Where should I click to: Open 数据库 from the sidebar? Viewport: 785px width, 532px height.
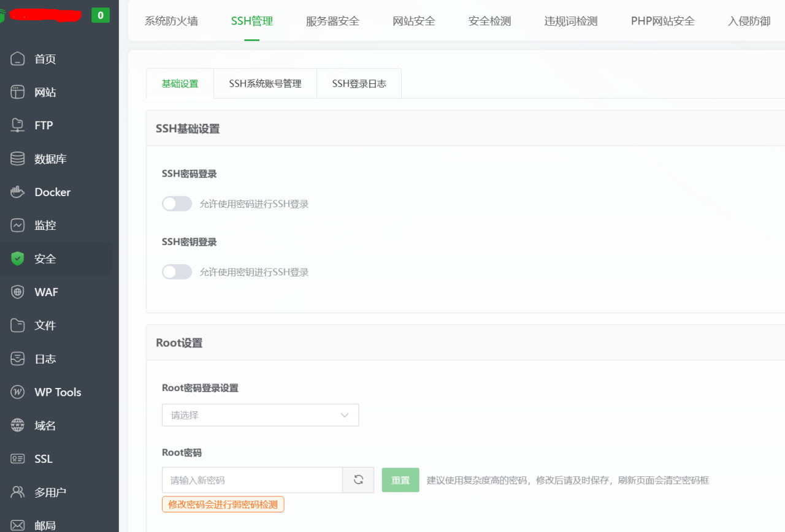[50, 159]
